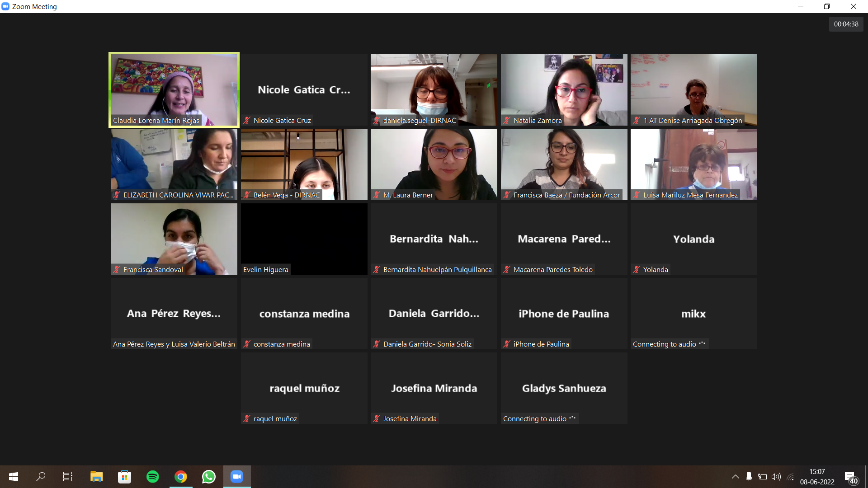Click the system tray microphone icon
Viewport: 868px width, 488px height.
tap(749, 477)
